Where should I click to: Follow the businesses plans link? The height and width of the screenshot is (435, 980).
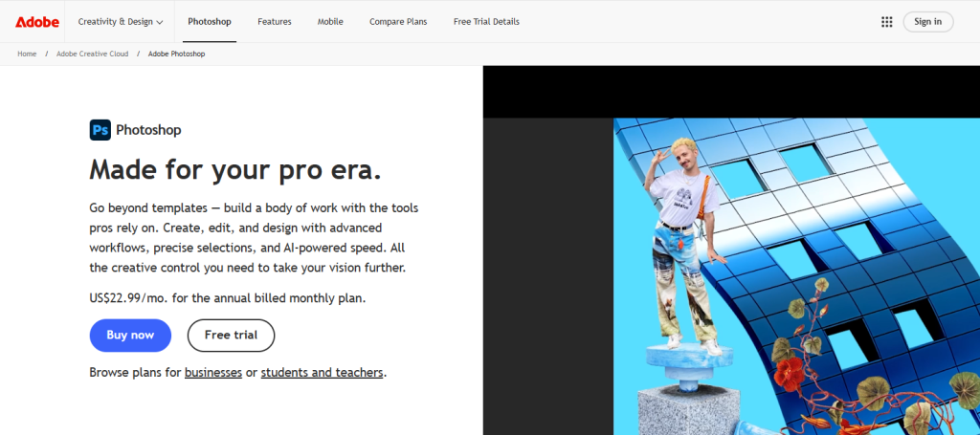click(x=213, y=373)
